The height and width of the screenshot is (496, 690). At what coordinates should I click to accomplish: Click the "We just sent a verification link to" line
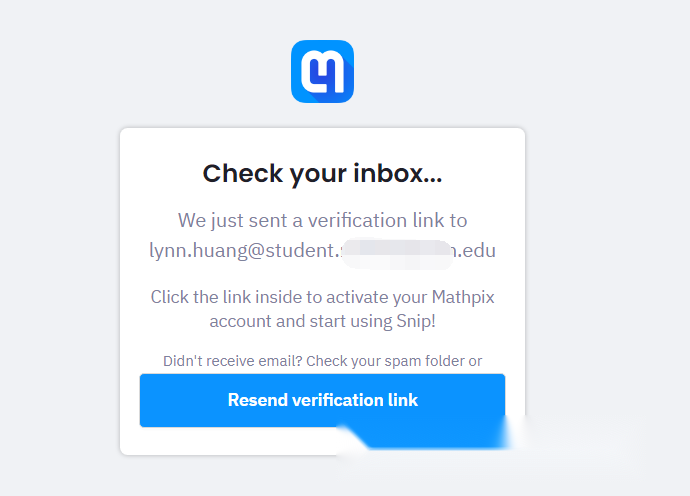tap(322, 220)
